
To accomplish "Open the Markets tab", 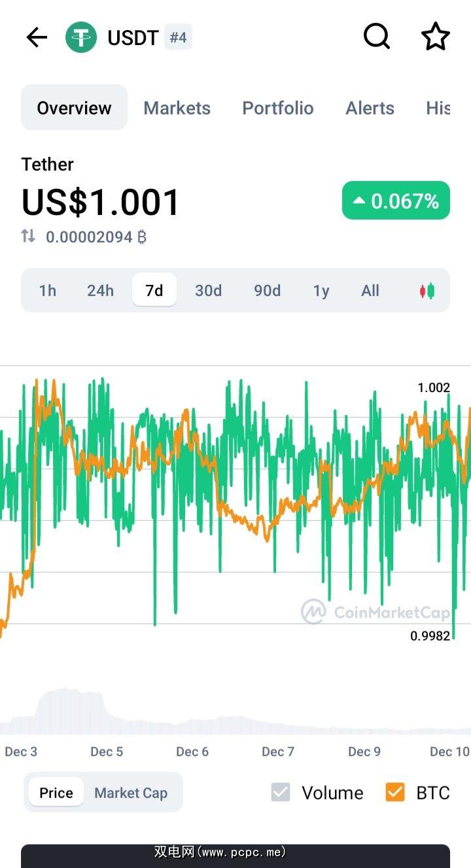I will click(x=177, y=108).
